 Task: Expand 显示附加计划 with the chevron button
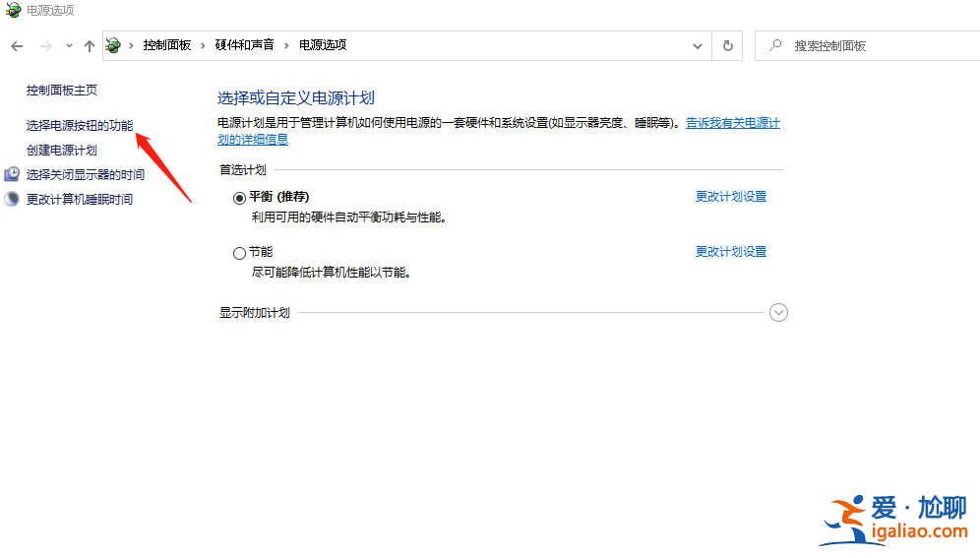(x=778, y=312)
